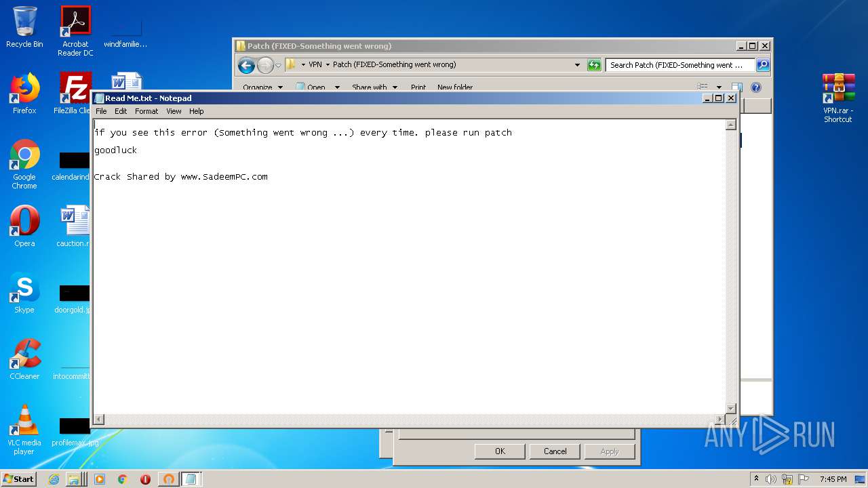Select profilemax.jpg desktop file

coord(75,432)
